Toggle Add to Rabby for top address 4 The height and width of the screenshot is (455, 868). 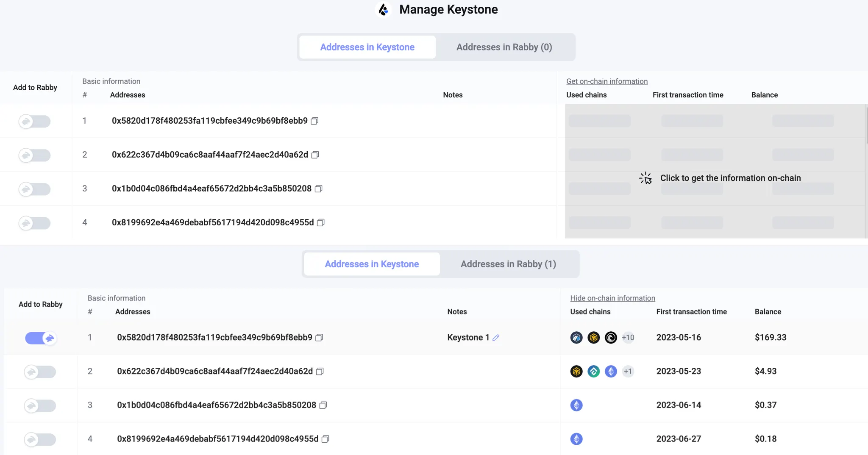tap(34, 223)
